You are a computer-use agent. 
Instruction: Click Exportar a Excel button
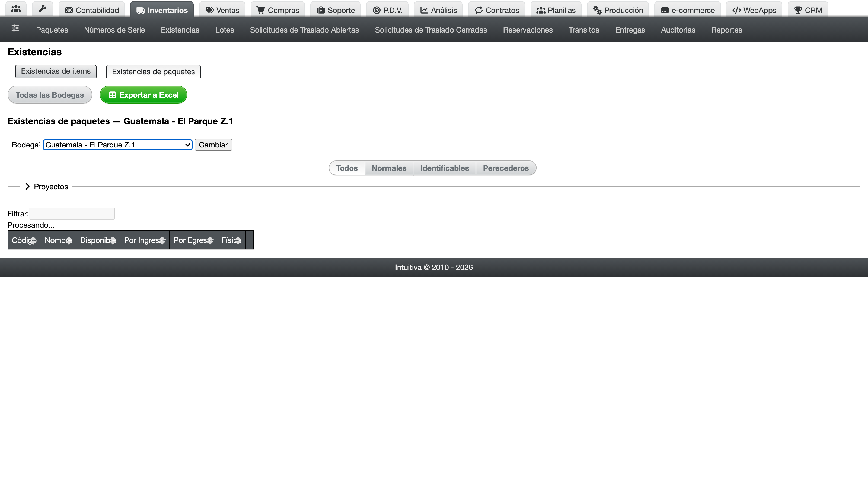click(x=143, y=95)
